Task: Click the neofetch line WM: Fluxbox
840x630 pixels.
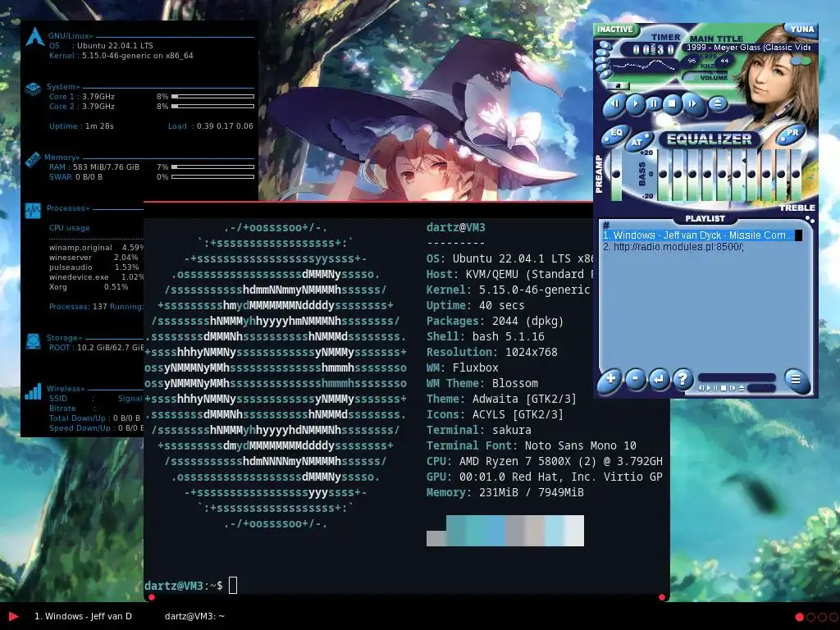Action: tap(463, 367)
